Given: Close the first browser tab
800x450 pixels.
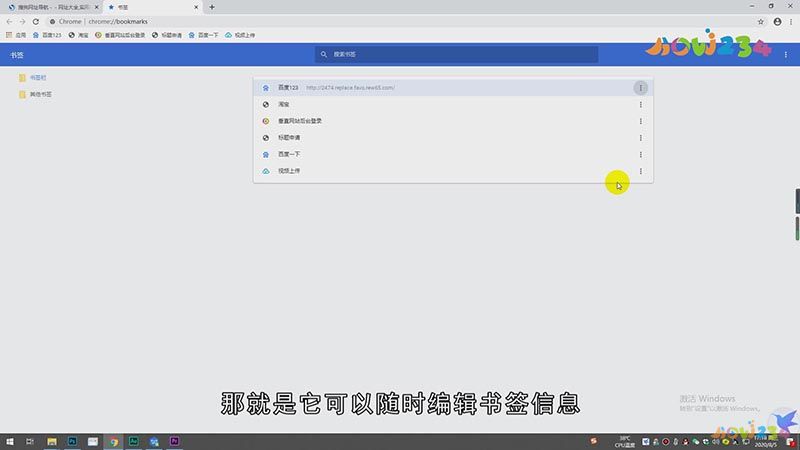Looking at the screenshot, I should point(96,7).
